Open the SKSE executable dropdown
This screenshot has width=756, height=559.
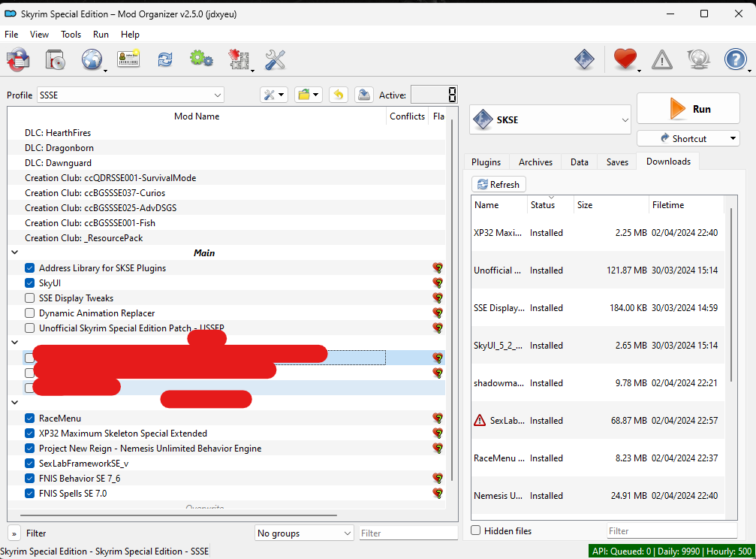point(550,119)
